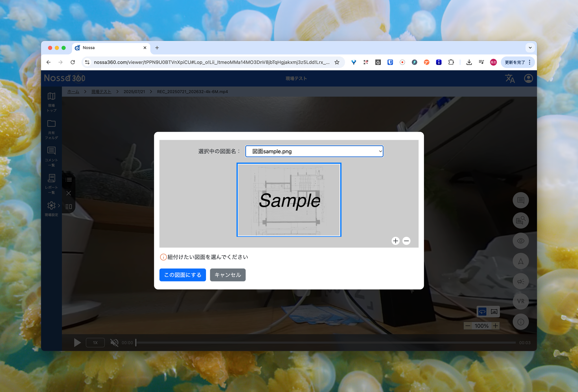Click the zoom-in plus icon on drawing preview

[395, 241]
